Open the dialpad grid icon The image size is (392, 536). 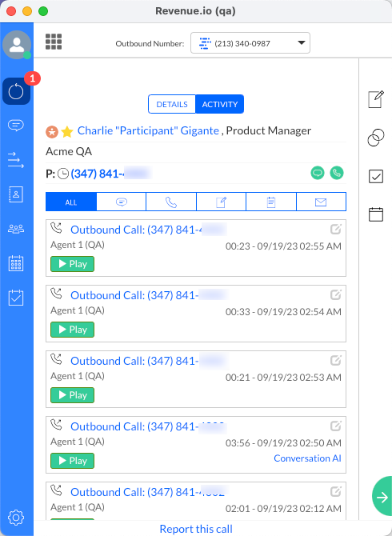click(x=54, y=42)
